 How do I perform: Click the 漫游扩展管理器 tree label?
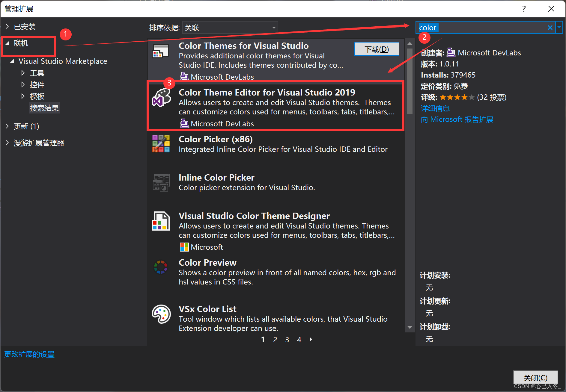point(39,143)
